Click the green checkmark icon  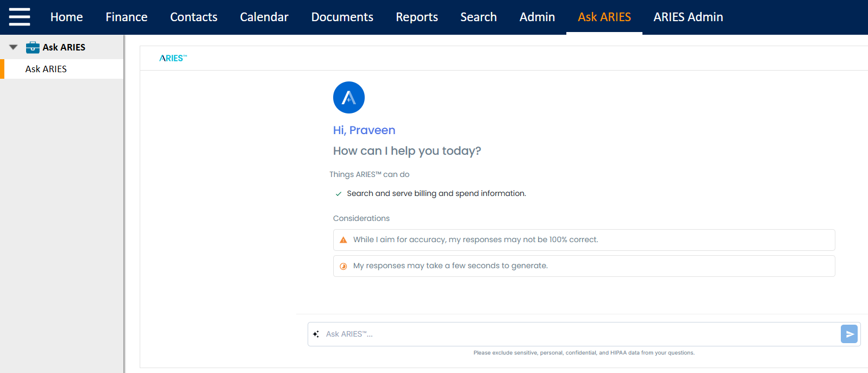[339, 194]
